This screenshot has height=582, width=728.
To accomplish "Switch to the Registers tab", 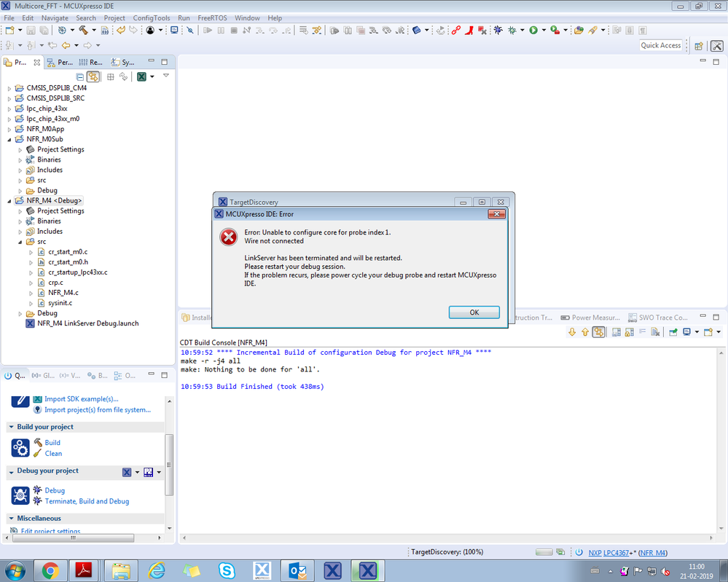I will 91,62.
